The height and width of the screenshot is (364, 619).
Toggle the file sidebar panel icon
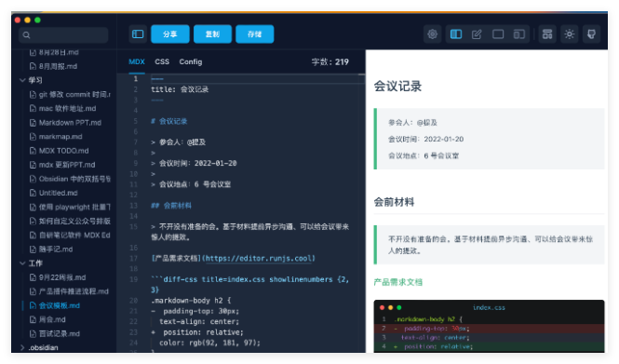[x=138, y=34]
